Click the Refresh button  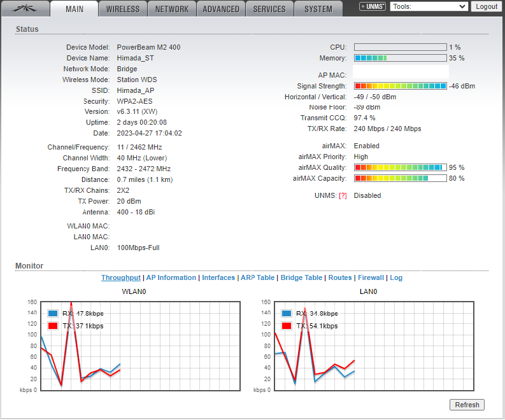[467, 405]
